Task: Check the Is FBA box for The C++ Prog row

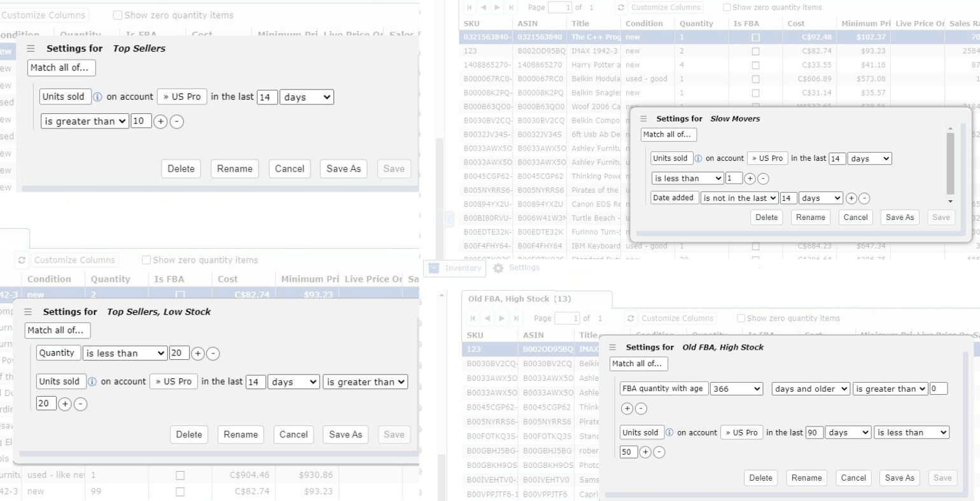Action: point(755,38)
